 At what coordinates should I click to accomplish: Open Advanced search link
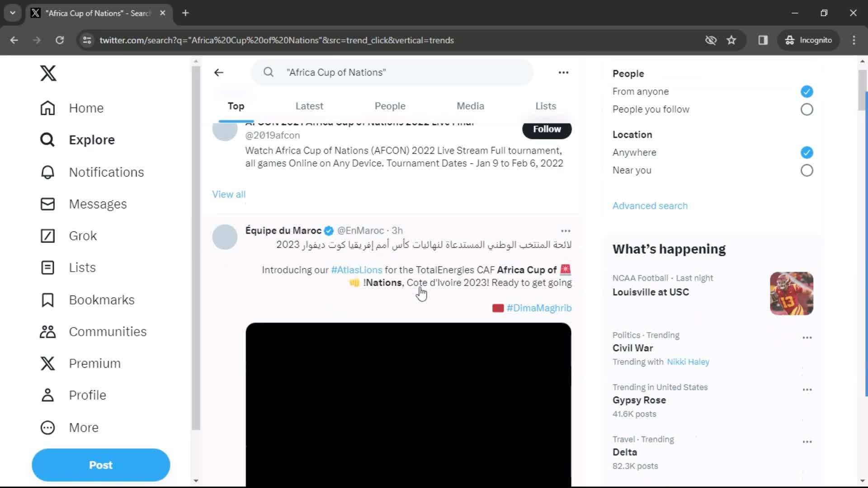click(x=650, y=206)
